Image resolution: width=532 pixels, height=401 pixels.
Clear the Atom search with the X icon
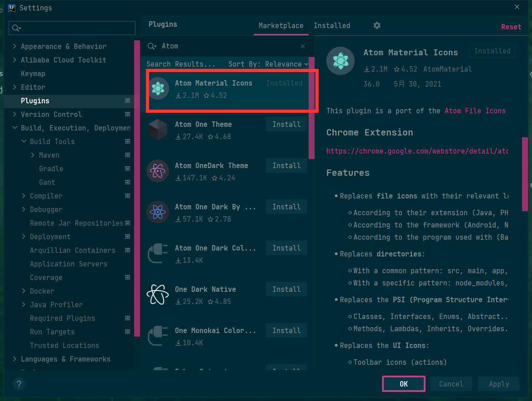coord(303,46)
